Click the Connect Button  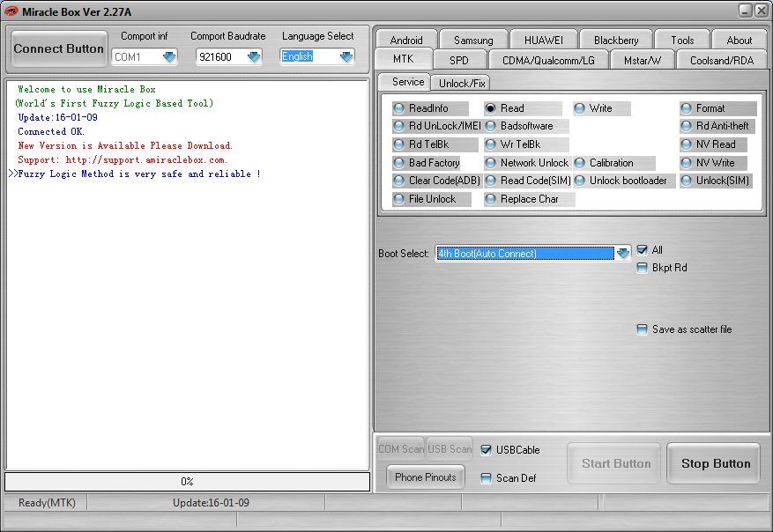click(59, 48)
